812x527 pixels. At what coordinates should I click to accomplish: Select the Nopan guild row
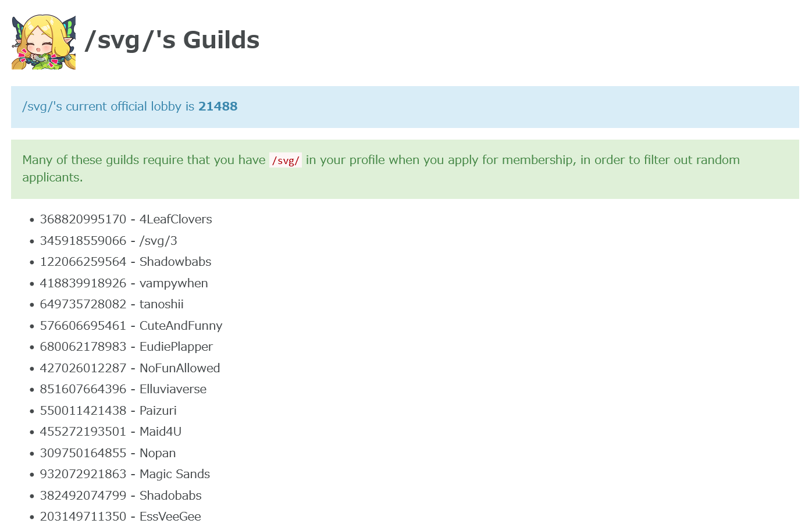[x=108, y=453]
